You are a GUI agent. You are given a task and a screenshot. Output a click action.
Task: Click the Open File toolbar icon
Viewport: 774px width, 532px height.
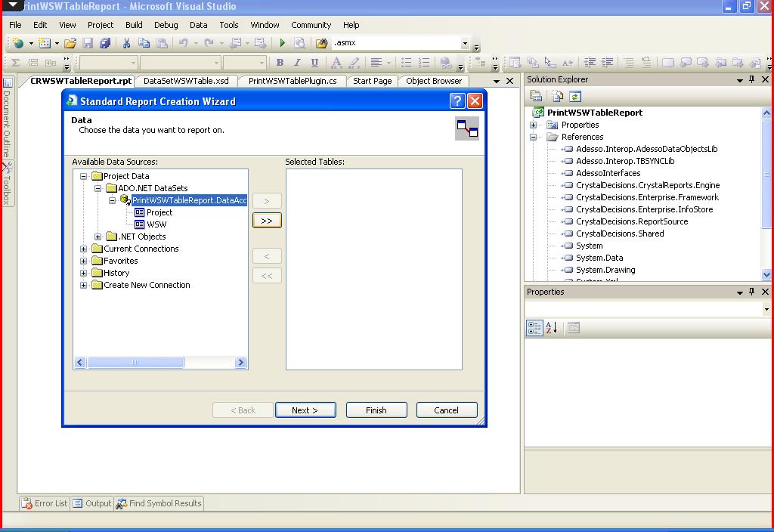pos(70,43)
